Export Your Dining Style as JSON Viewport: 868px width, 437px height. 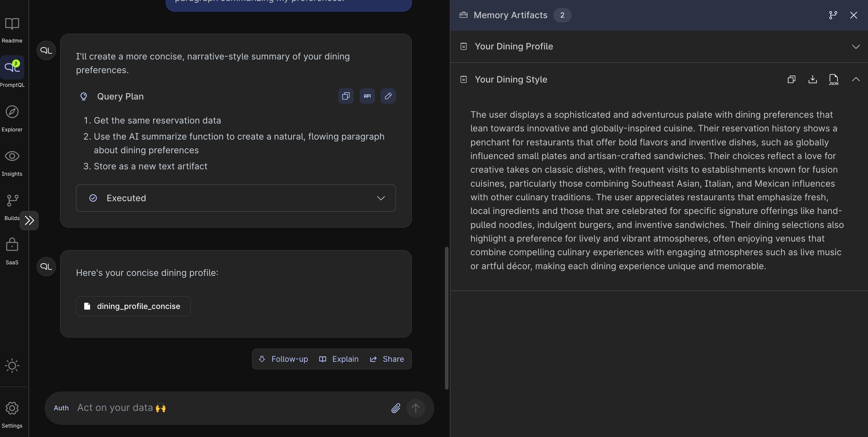[833, 80]
